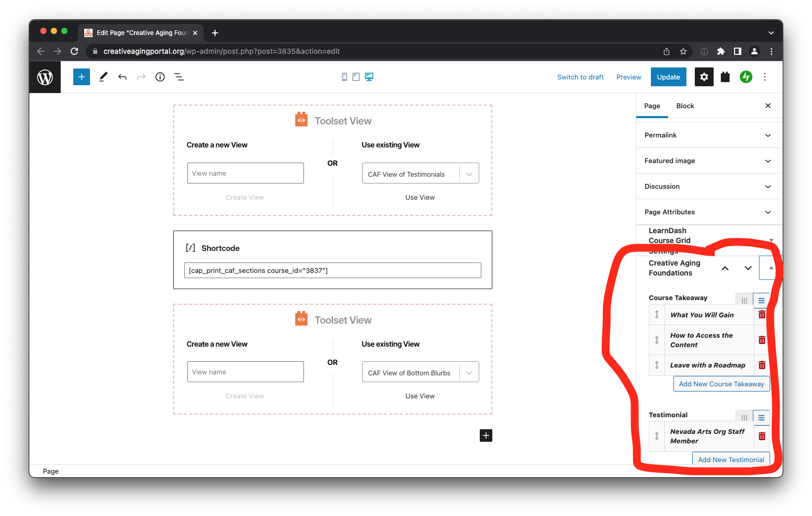Viewport: 812px width, 516px height.
Task: Undo the last change
Action: pyautogui.click(x=122, y=77)
